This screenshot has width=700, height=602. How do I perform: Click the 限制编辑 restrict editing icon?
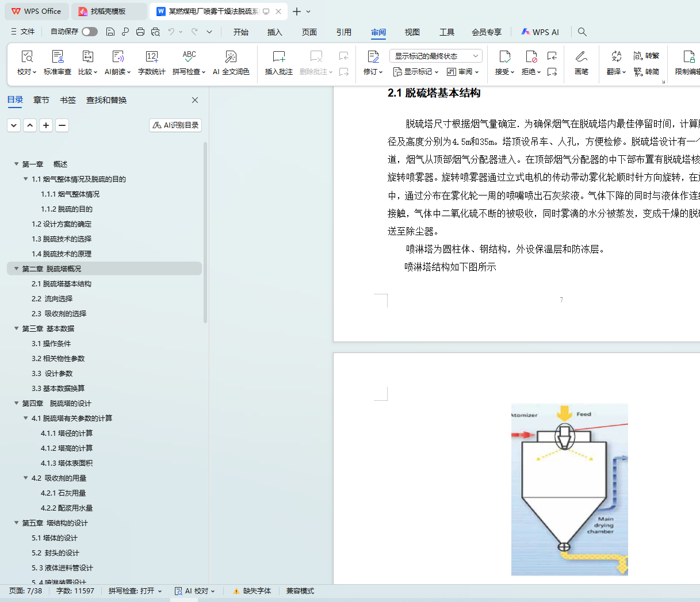(688, 56)
